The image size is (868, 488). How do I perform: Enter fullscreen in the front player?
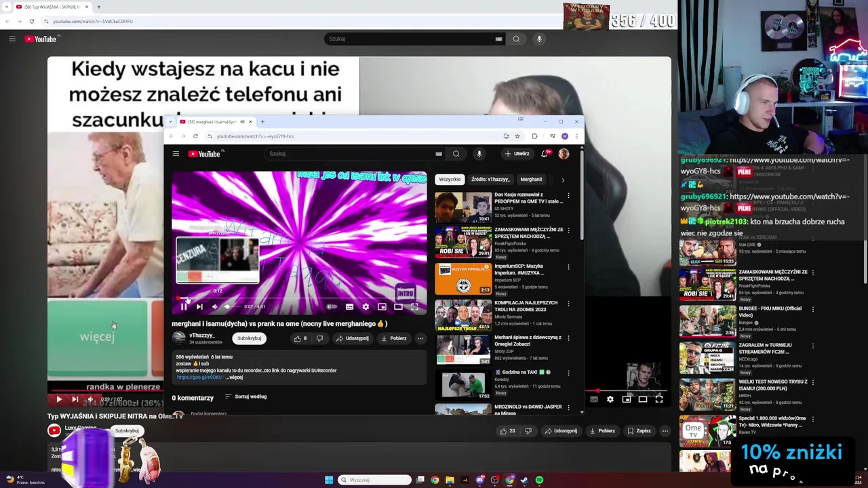[414, 307]
